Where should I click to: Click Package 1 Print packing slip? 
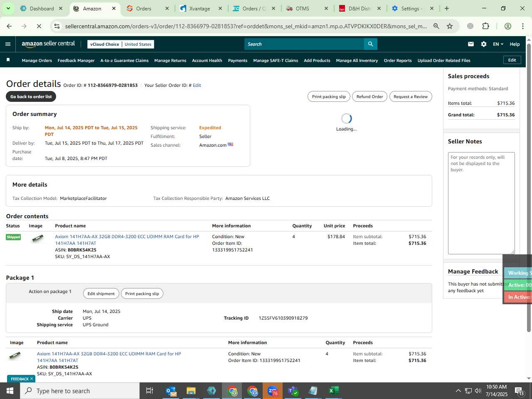[x=142, y=293]
